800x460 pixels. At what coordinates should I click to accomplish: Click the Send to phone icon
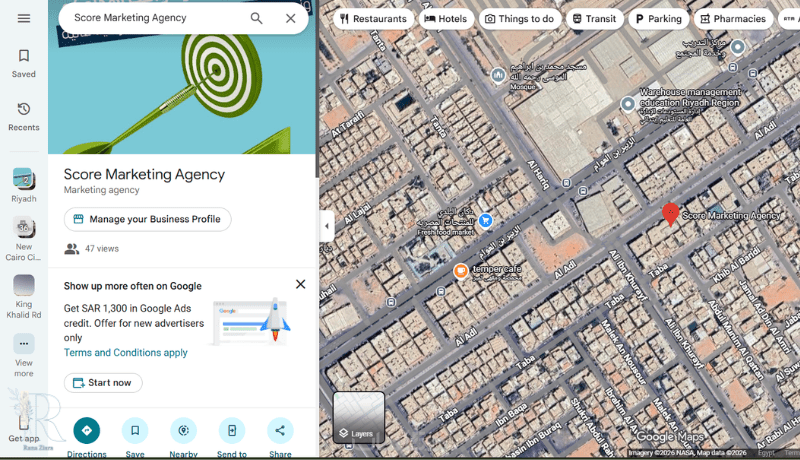coord(232,430)
